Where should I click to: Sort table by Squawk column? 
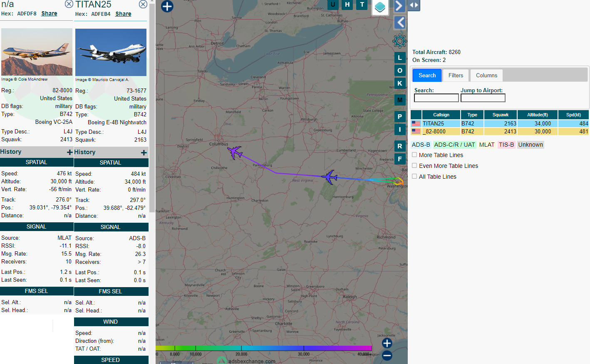[x=501, y=115]
